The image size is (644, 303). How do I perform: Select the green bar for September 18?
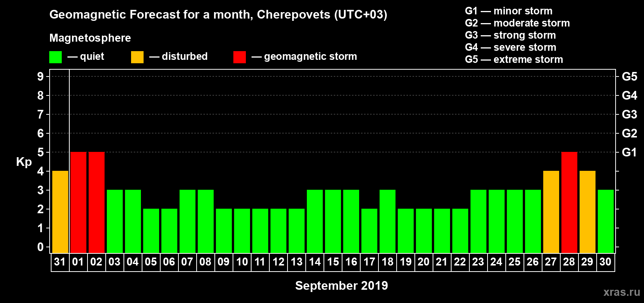388,221
